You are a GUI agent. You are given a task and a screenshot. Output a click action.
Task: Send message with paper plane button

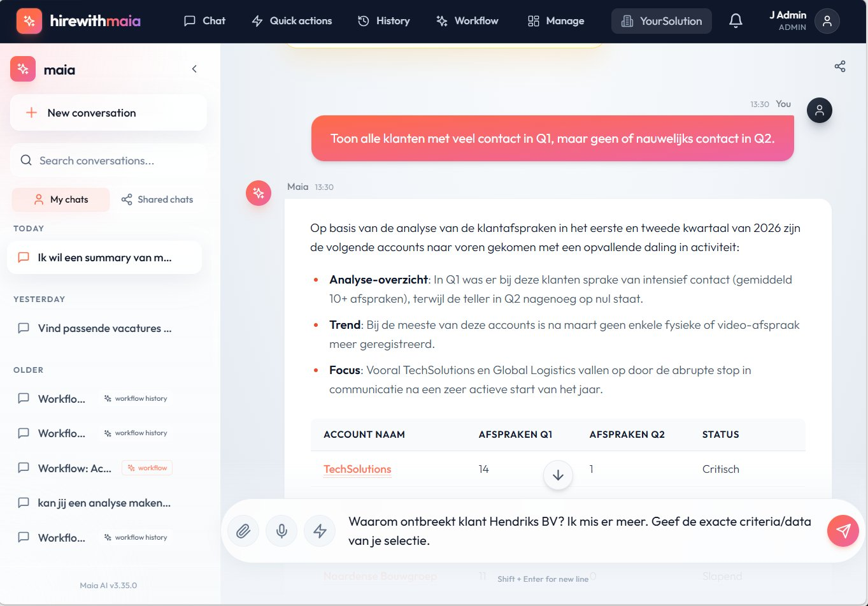(843, 531)
